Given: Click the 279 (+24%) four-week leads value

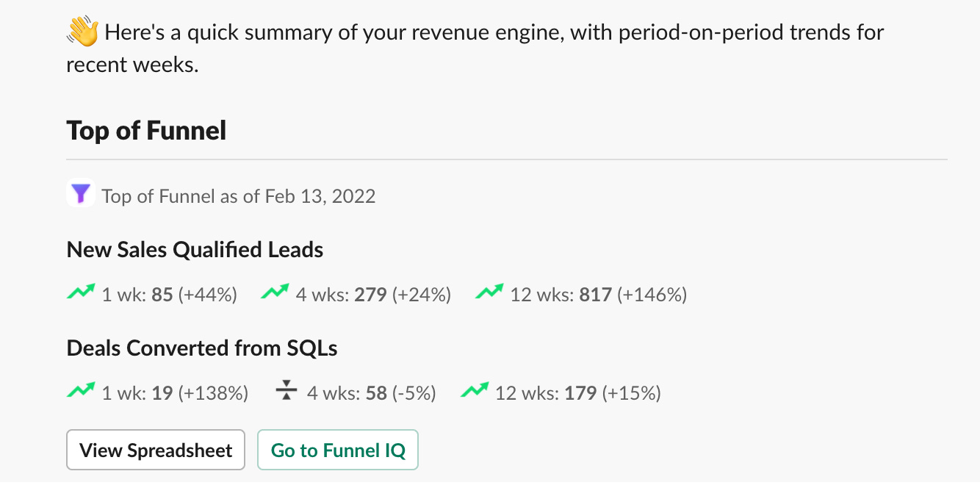Looking at the screenshot, I should (403, 295).
